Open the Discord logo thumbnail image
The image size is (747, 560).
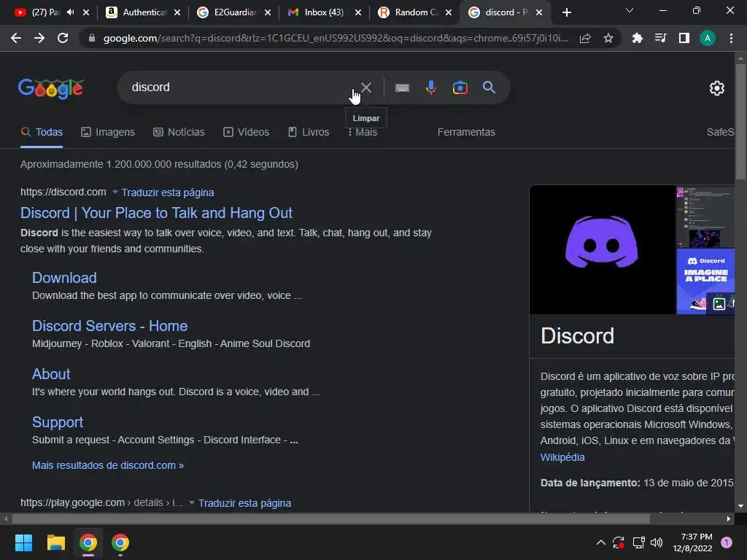pyautogui.click(x=602, y=249)
